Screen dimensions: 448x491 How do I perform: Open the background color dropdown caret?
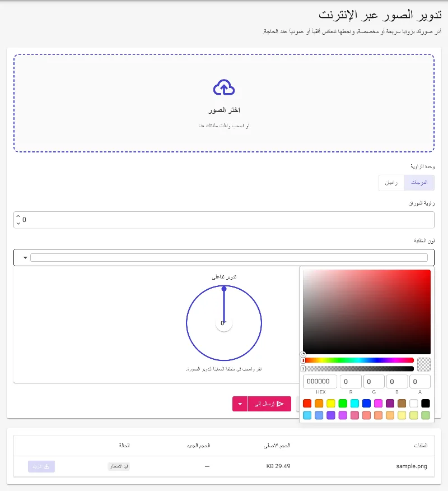pos(25,258)
